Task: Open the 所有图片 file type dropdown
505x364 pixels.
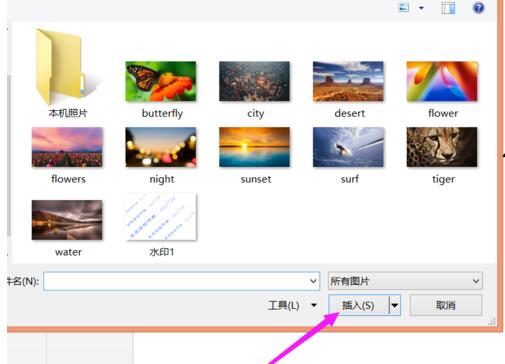Action: (405, 281)
